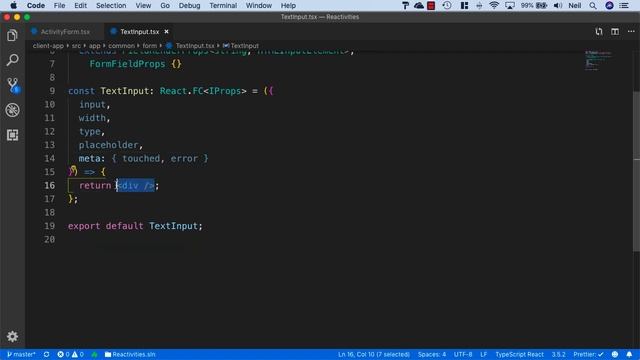Click form in the breadcrumb path

coord(149,46)
